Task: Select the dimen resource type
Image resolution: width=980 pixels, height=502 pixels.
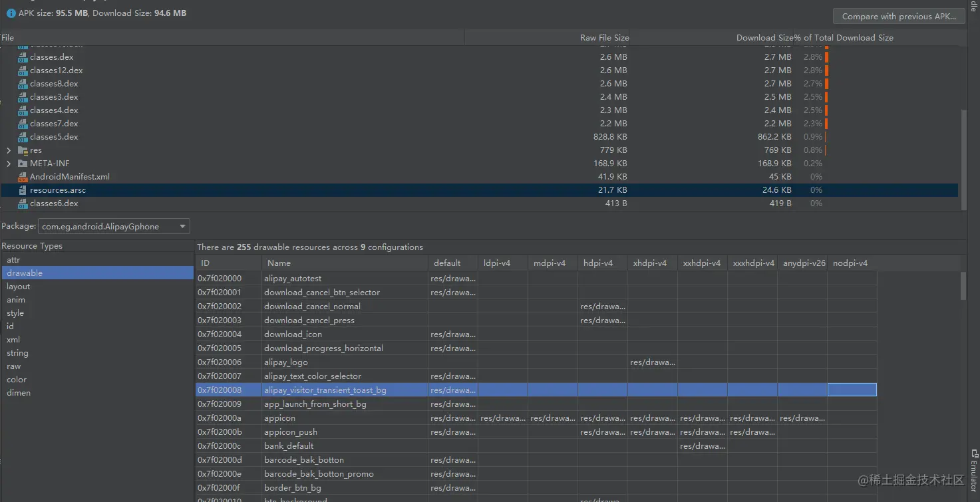Action: [97, 392]
